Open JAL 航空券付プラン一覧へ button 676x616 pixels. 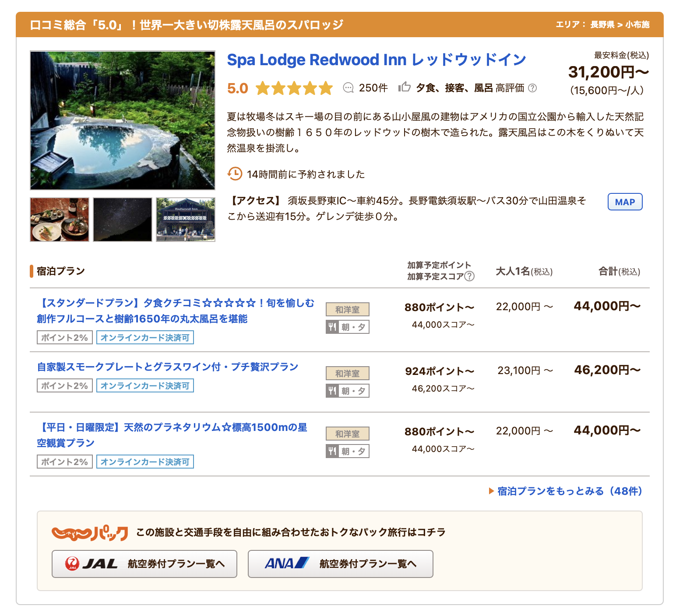click(x=144, y=563)
